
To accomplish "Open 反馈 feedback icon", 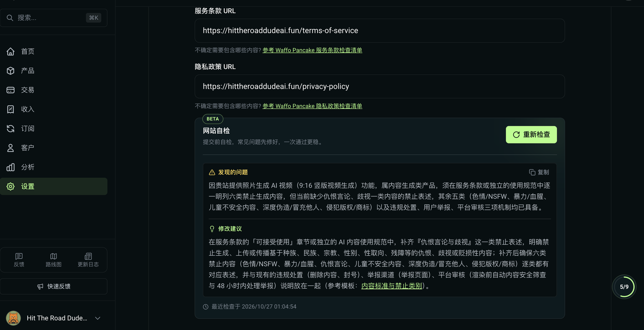I will (19, 256).
